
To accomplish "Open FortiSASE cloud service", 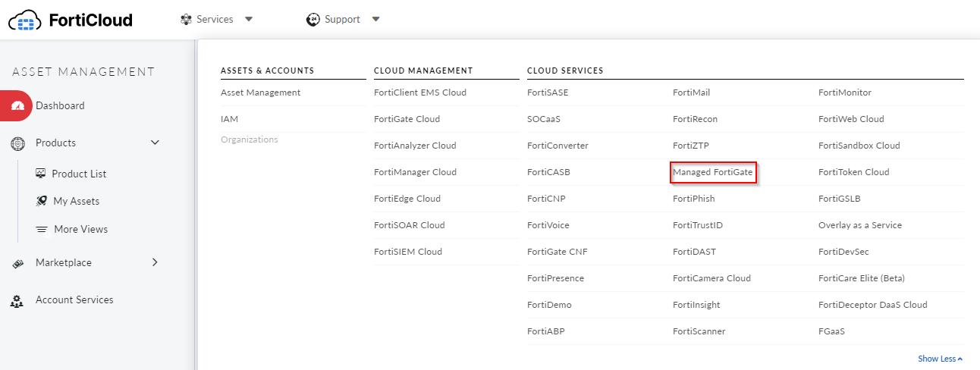I will 548,92.
